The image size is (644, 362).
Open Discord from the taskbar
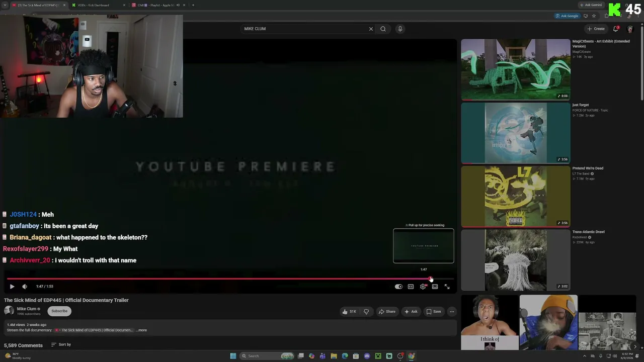[x=367, y=356]
